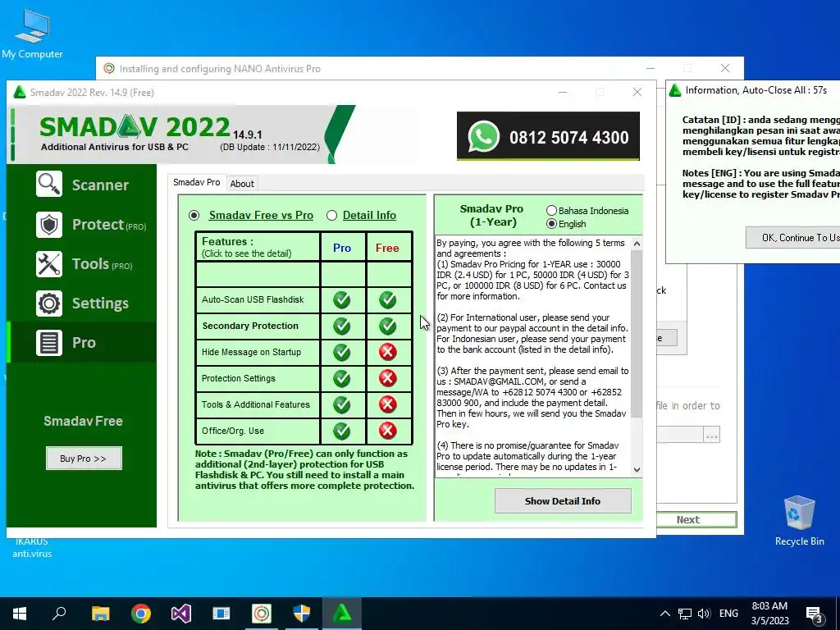Click the network icon in tray
The image size is (840, 630).
[x=685, y=614]
